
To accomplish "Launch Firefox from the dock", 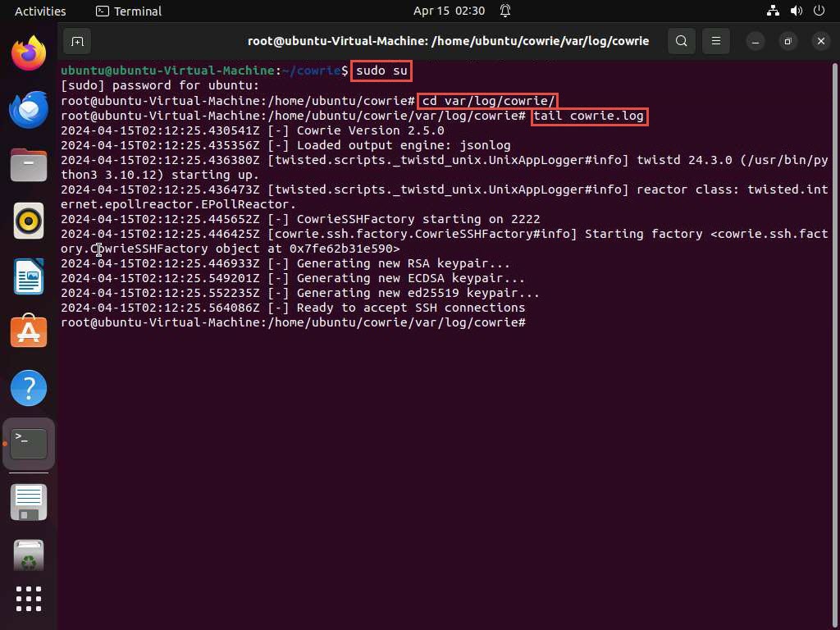I will pyautogui.click(x=29, y=53).
